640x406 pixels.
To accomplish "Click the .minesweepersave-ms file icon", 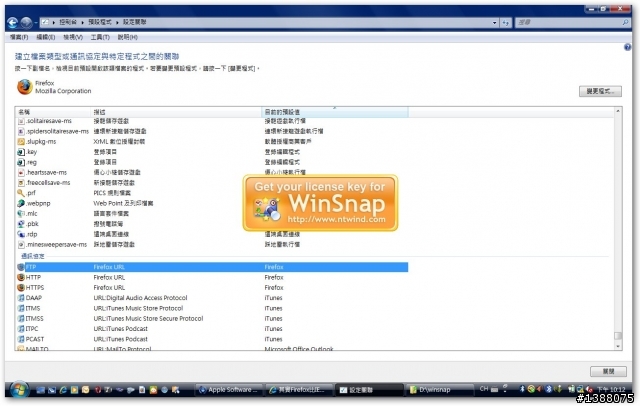I will (x=21, y=245).
